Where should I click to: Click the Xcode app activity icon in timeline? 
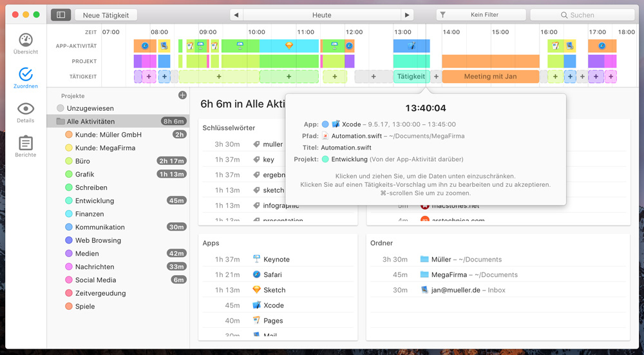411,46
